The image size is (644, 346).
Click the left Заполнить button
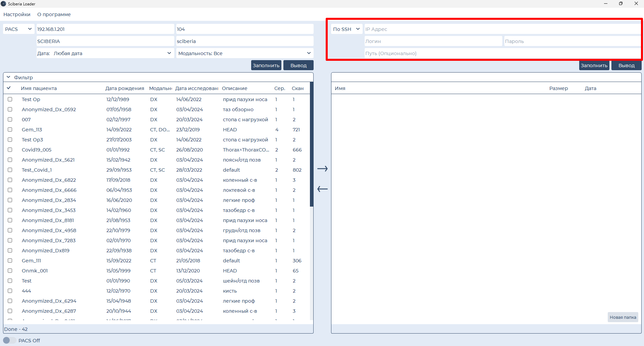click(x=266, y=65)
